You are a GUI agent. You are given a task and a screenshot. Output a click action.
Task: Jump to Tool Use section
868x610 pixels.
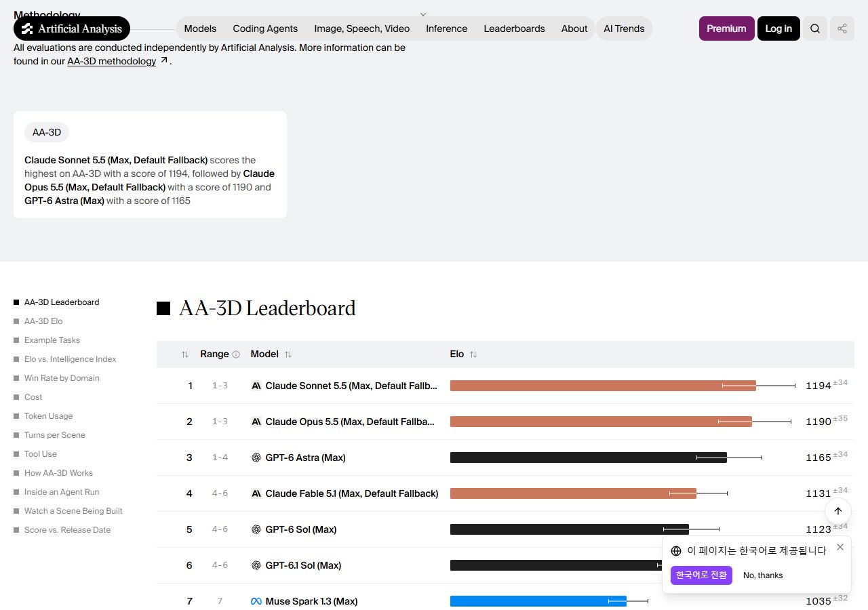tap(41, 454)
